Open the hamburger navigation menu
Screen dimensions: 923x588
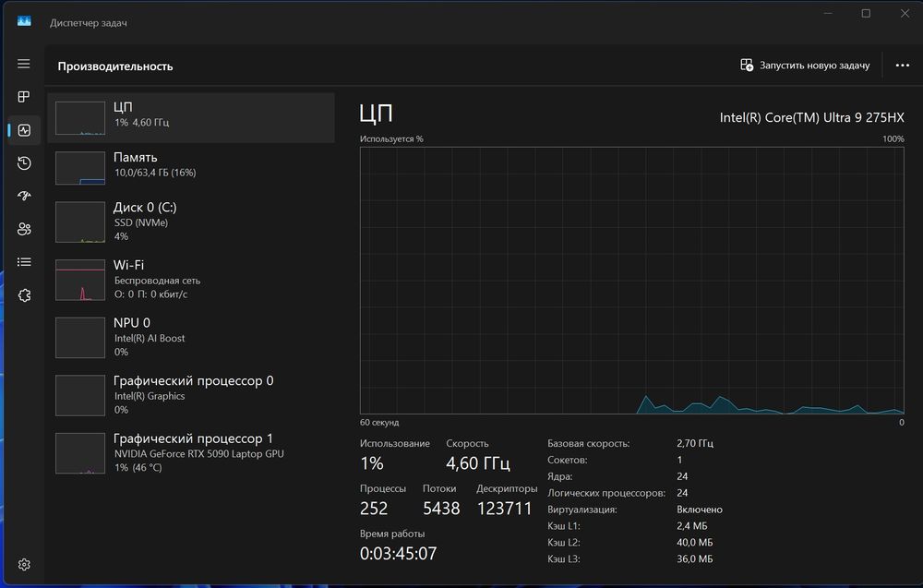24,64
